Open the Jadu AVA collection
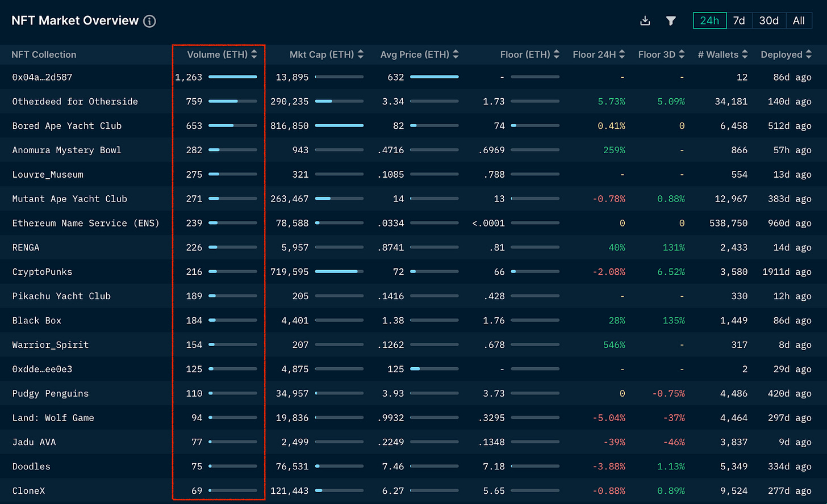 (34, 443)
